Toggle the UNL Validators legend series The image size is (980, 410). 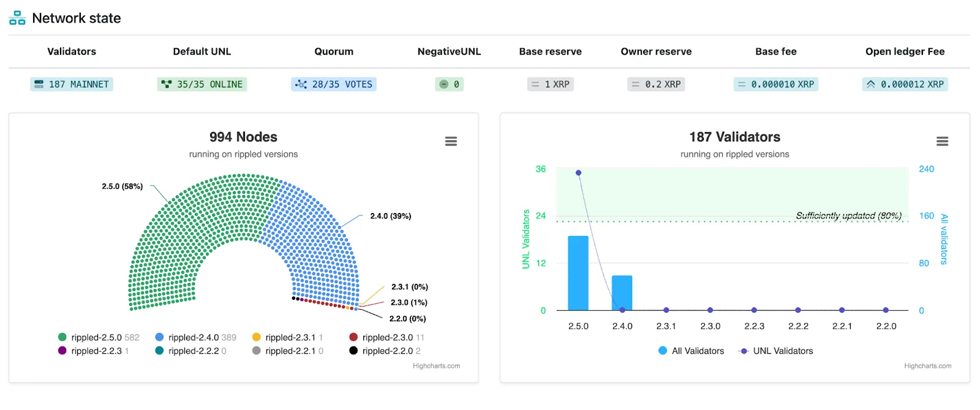click(x=776, y=351)
